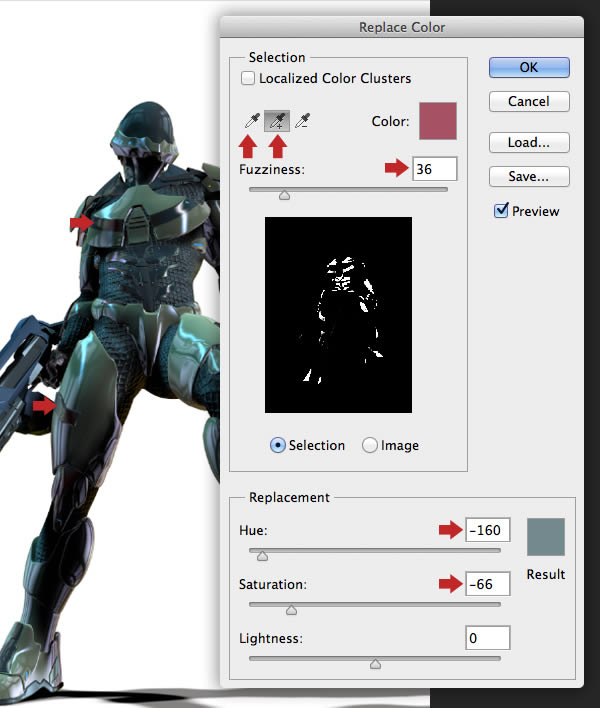Enable Localized Color Clusters checkbox

coord(247,78)
